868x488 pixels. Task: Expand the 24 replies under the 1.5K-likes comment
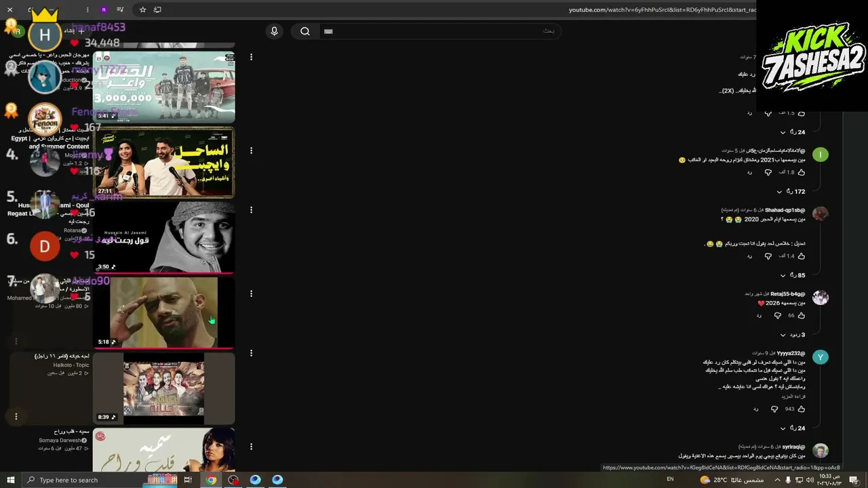pos(792,132)
